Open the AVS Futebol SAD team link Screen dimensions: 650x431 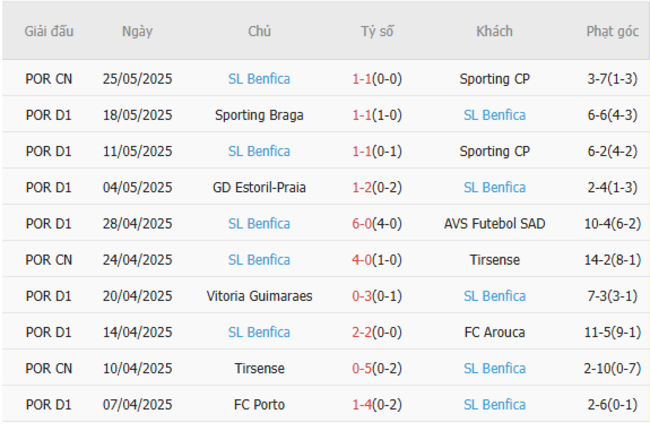494,224
